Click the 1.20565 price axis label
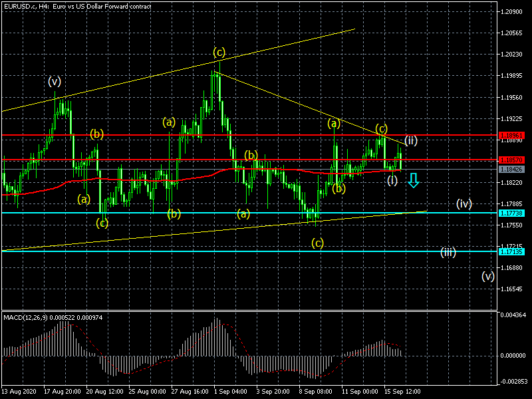This screenshot has width=532, height=399. pos(511,33)
